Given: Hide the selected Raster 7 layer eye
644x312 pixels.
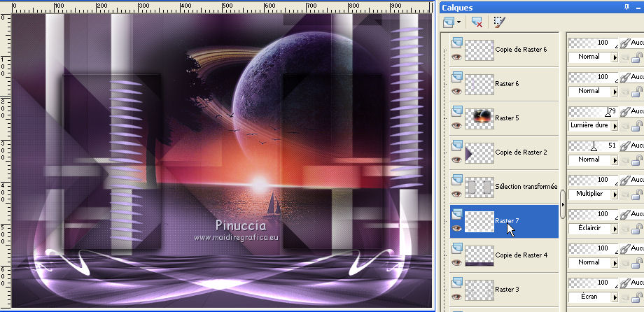Looking at the screenshot, I should click(x=456, y=229).
